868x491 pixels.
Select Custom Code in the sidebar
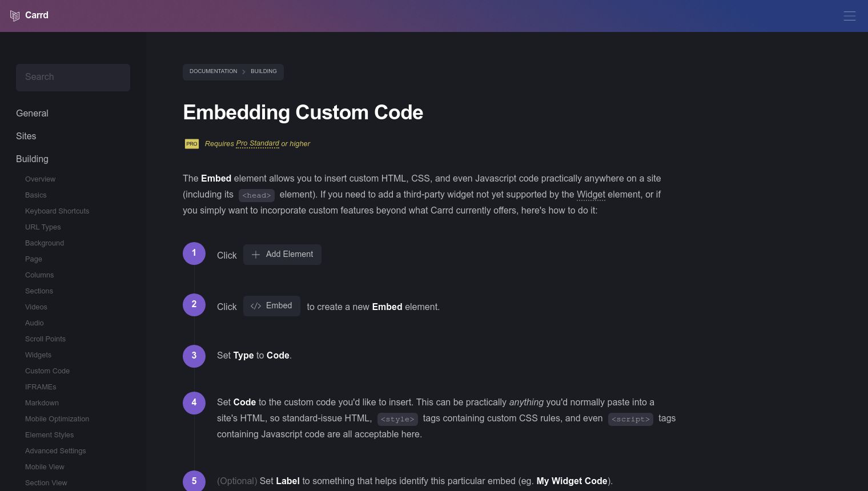click(47, 371)
